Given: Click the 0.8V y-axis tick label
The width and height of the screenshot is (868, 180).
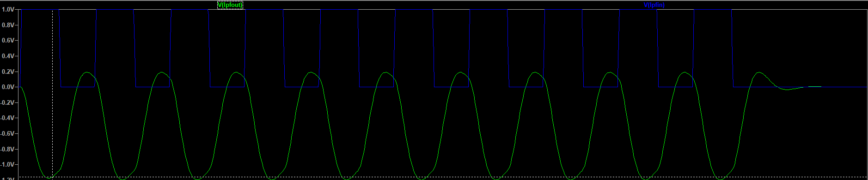Looking at the screenshot, I should pos(8,25).
